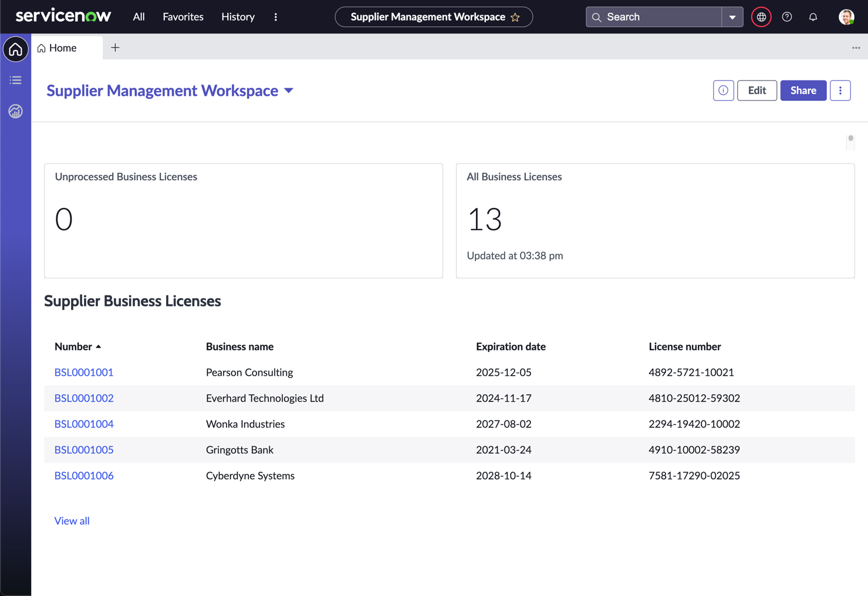Click the user profile avatar

tap(846, 17)
